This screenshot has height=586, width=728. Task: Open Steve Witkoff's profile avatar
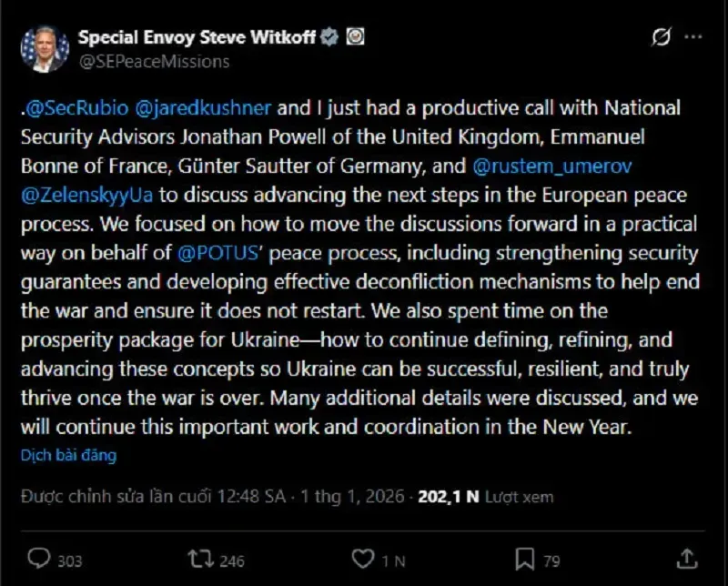coord(45,49)
